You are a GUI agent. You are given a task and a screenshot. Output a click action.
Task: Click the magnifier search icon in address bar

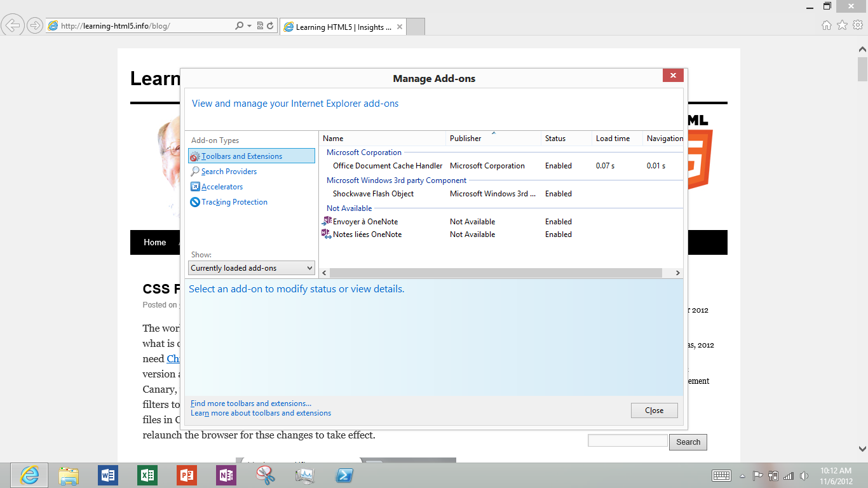pyautogui.click(x=239, y=26)
